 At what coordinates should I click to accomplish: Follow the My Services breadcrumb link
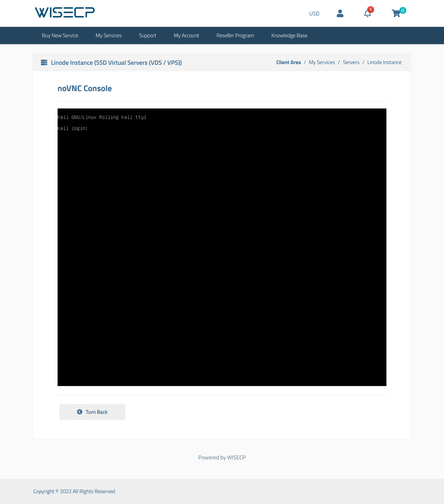[322, 62]
